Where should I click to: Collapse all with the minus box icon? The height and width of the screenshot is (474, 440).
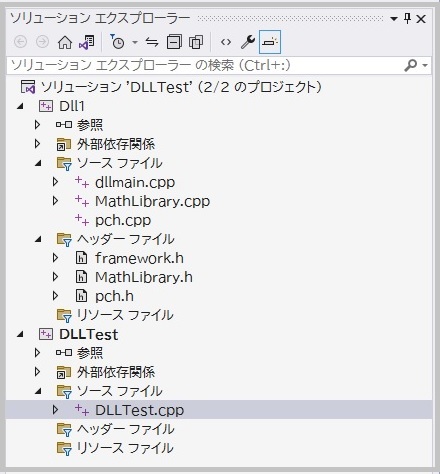174,42
